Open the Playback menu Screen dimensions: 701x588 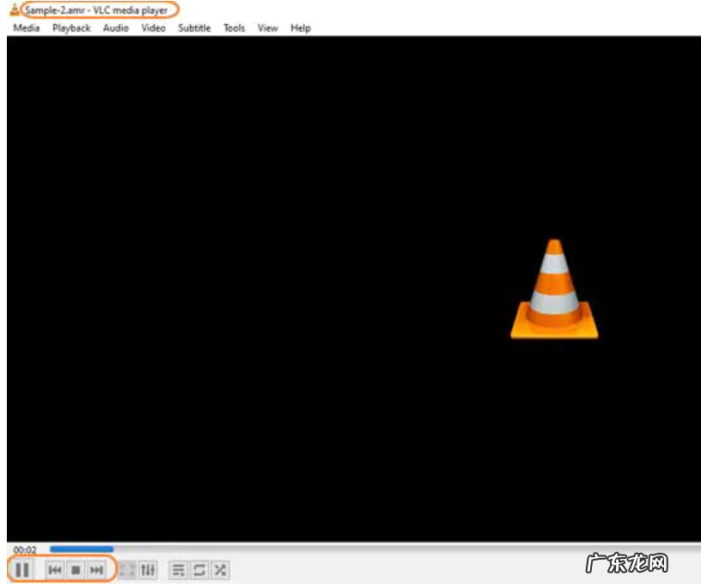pos(71,28)
